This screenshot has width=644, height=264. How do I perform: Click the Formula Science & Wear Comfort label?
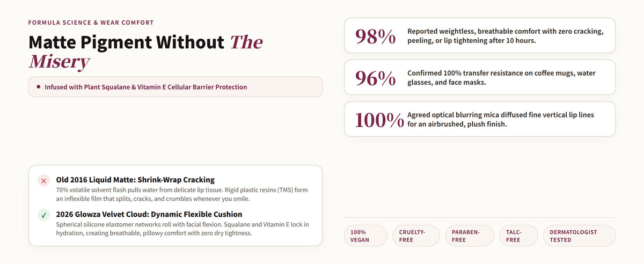pos(91,23)
